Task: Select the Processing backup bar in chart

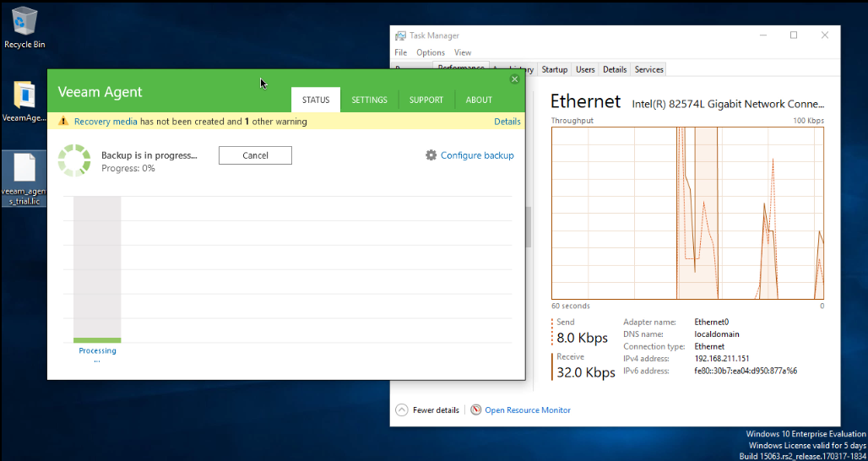Action: point(97,269)
